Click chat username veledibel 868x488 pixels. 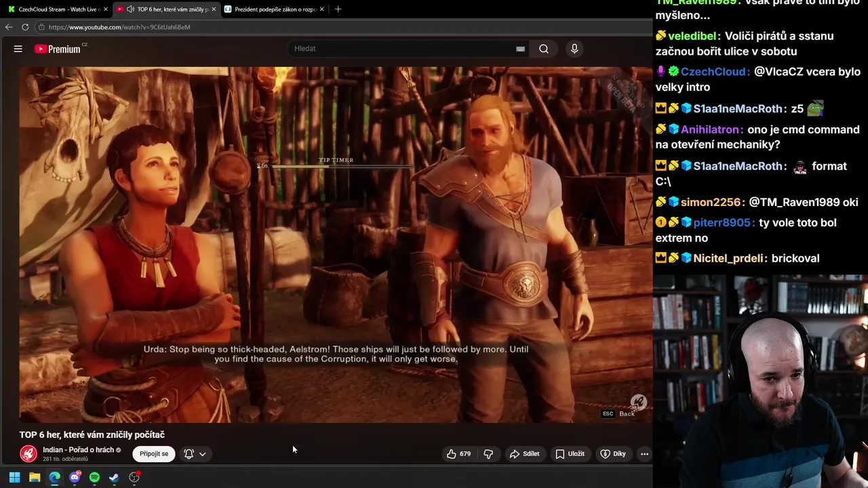693,36
